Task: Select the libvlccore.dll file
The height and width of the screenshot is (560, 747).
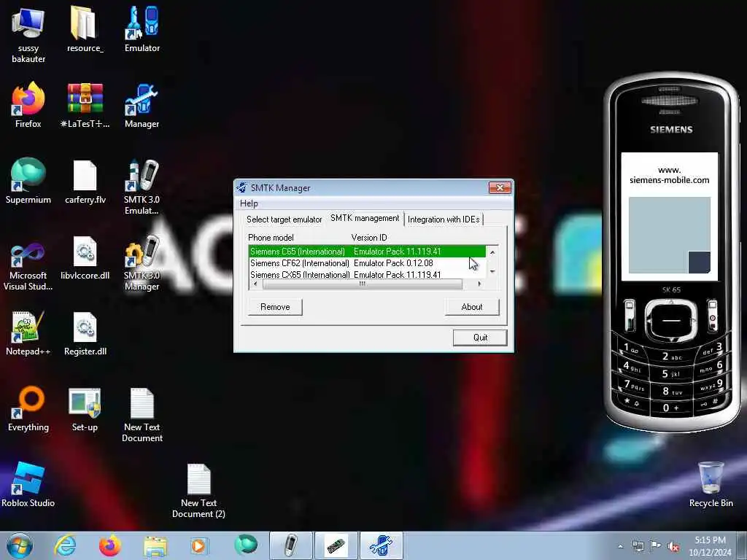Action: click(x=85, y=257)
